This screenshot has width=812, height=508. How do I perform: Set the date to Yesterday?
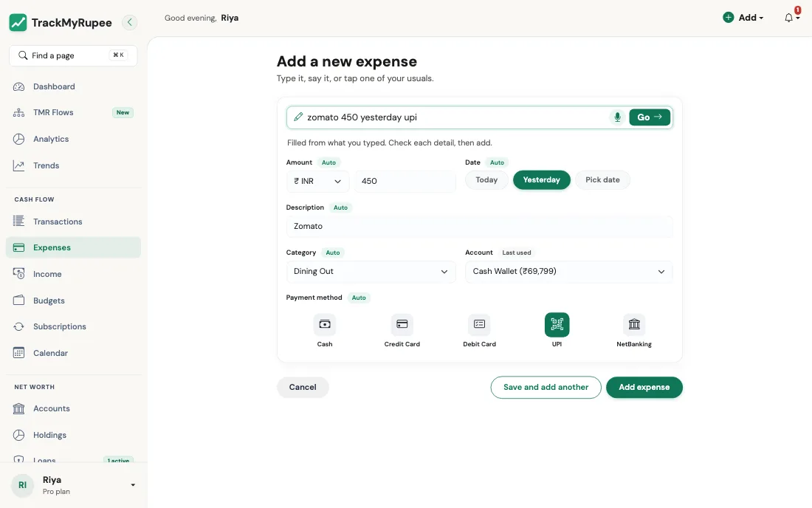542,179
